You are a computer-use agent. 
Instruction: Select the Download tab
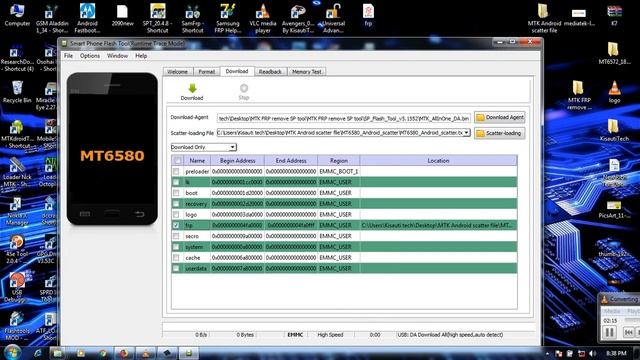pyautogui.click(x=237, y=71)
